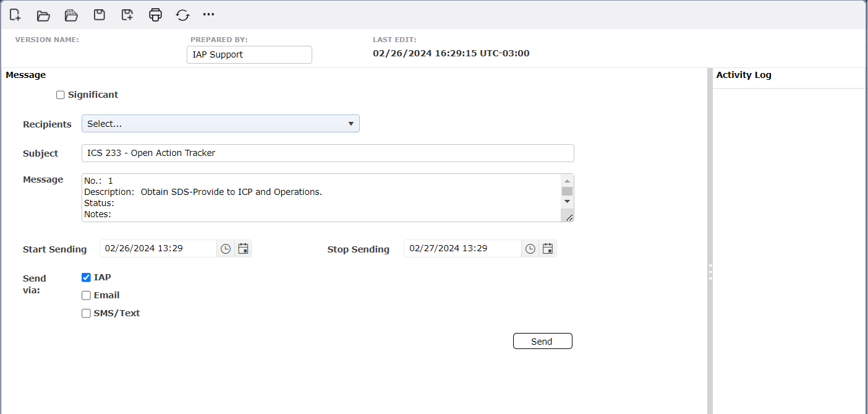Click the Save As icon with plus

pyautogui.click(x=127, y=15)
